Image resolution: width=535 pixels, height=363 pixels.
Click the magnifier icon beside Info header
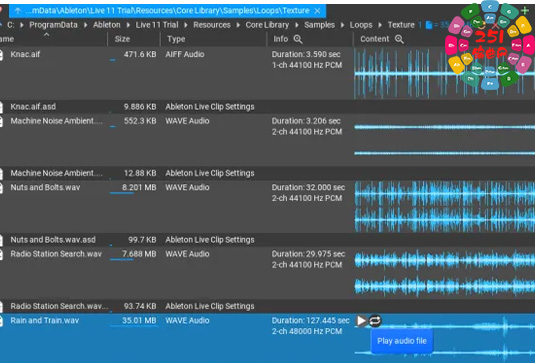point(298,39)
